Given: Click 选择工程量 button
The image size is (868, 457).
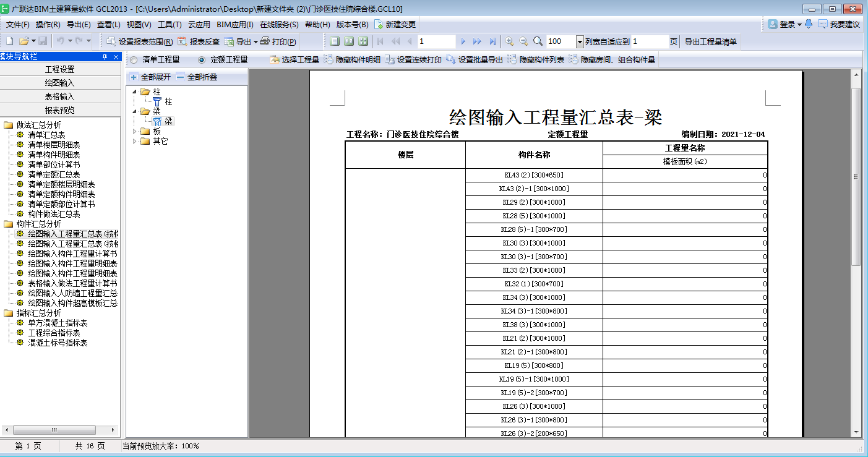Looking at the screenshot, I should [x=294, y=60].
